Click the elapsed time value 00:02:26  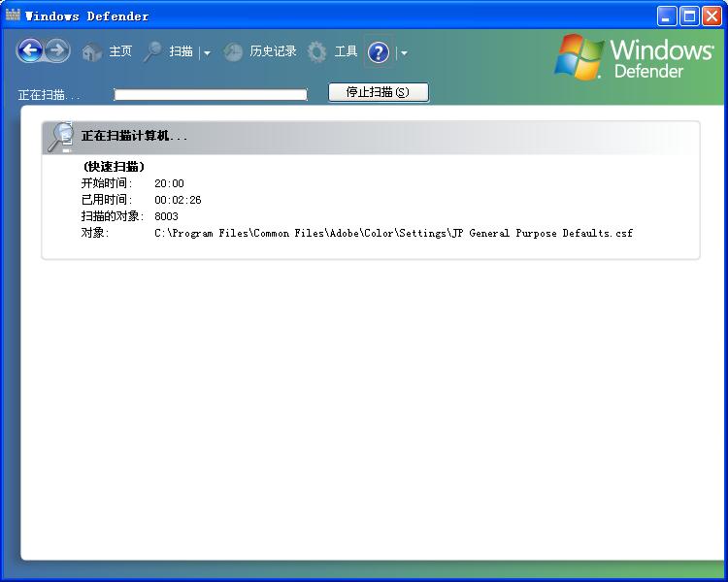pos(178,200)
